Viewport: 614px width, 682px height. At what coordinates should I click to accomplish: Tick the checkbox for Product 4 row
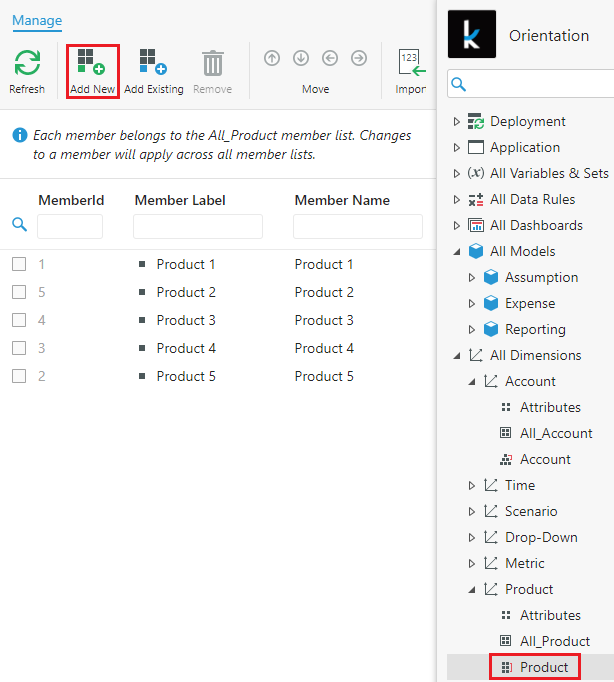[19, 348]
